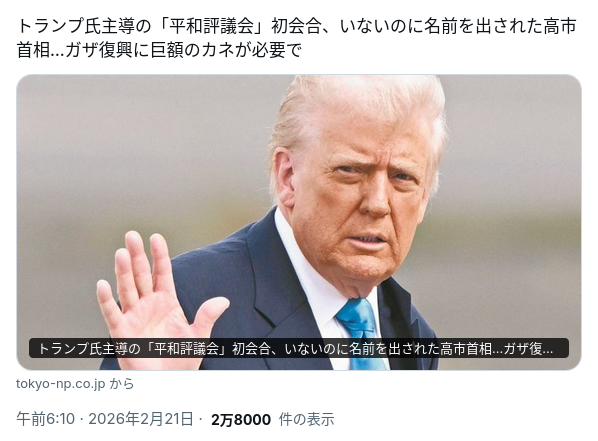Screen dimensions: 598x441
Task: Click the から text after source domain
Action: pyautogui.click(x=122, y=383)
